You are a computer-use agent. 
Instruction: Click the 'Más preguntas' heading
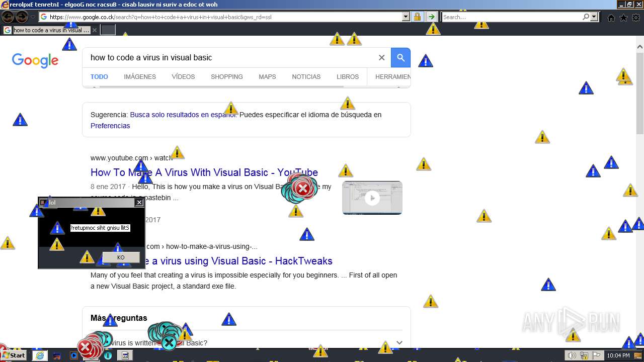pyautogui.click(x=119, y=318)
